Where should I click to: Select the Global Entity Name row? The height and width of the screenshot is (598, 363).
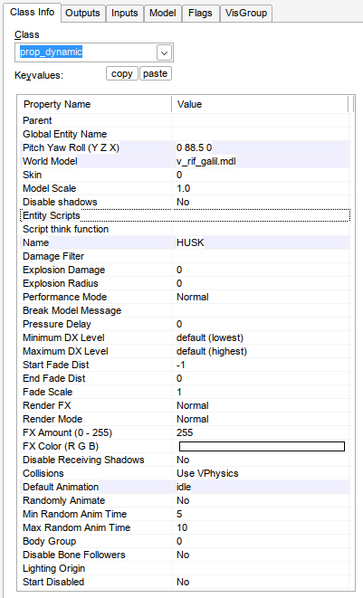coord(184,134)
